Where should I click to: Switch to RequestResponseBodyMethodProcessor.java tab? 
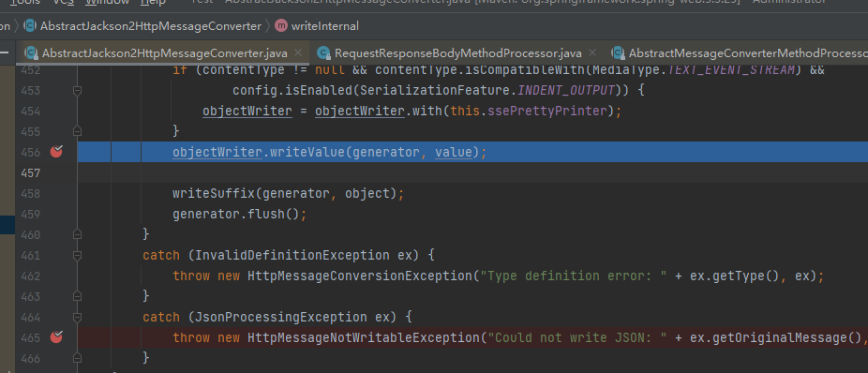[457, 53]
